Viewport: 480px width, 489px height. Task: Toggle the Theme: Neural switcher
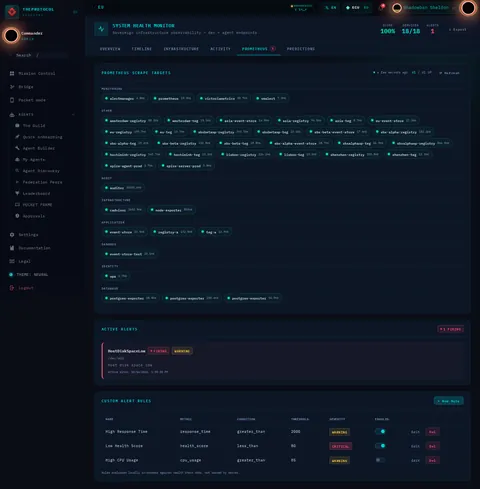click(x=29, y=275)
